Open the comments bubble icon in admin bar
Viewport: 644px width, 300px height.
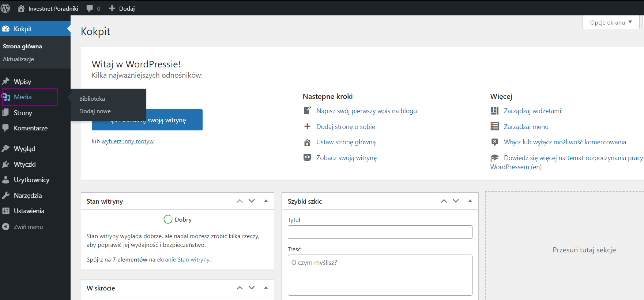coord(90,8)
